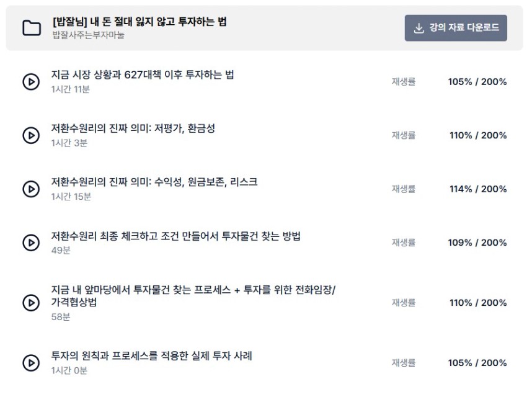Screen dimensions: 532x402
Task: Open lecture title 지금 시장 상황과 627대책
Action: [143, 74]
